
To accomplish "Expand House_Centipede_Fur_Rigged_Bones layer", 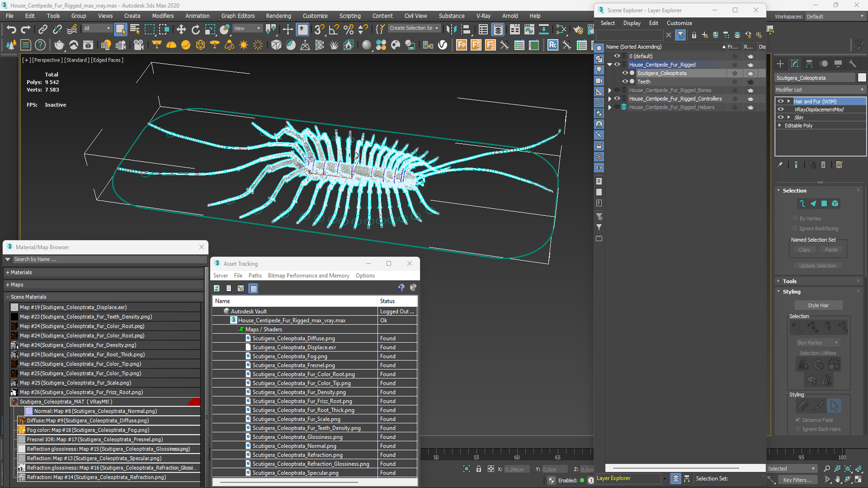I will click(x=610, y=90).
